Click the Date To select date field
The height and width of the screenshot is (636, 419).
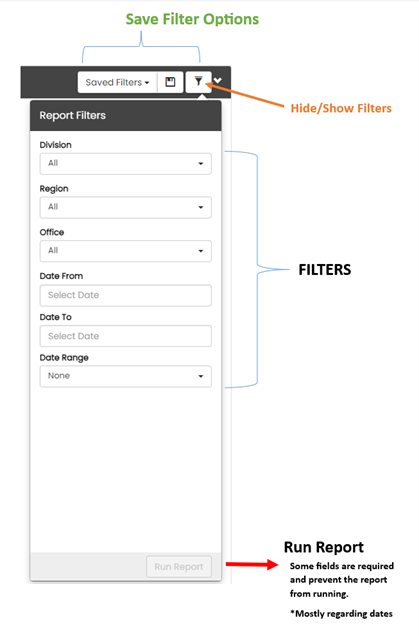(x=125, y=336)
